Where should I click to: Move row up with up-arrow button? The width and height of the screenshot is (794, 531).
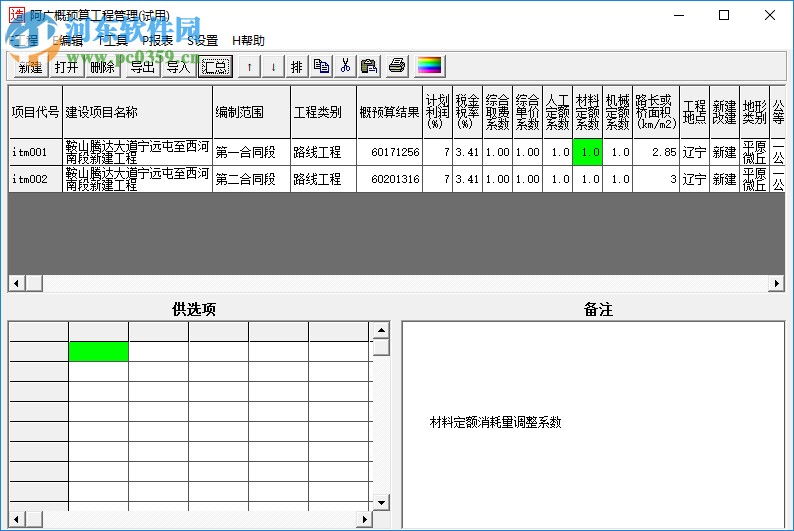pos(250,66)
